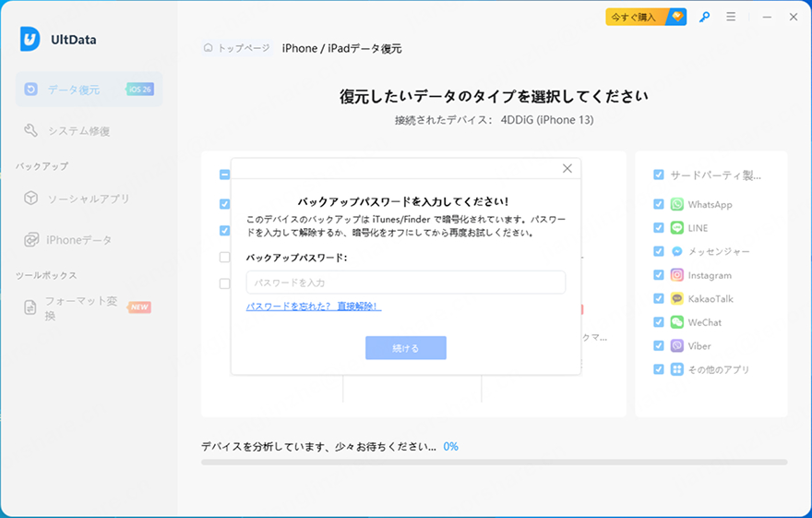Open iPhoneデータ backup section
This screenshot has width=812, height=518.
pos(78,240)
